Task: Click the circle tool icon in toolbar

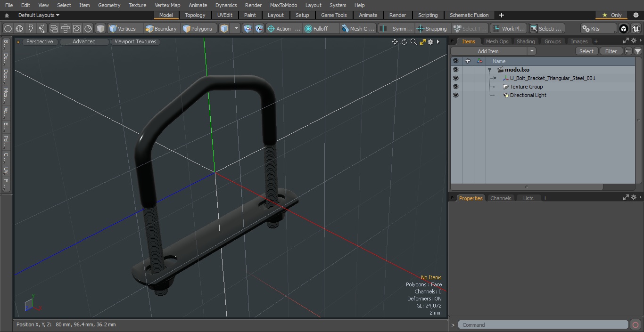Action: pyautogui.click(x=8, y=29)
